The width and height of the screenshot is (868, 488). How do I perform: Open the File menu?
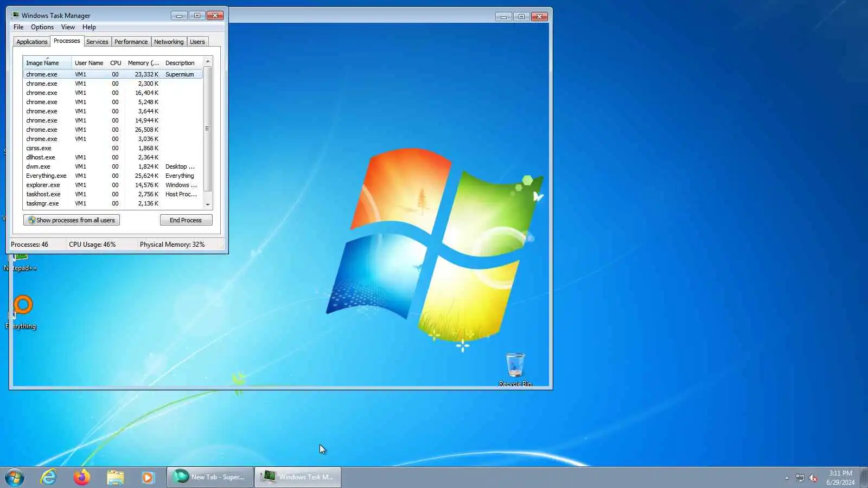tap(18, 27)
